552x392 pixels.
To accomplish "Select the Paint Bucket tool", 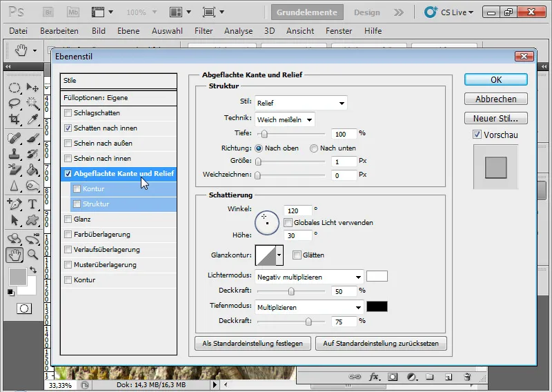I will click(32, 170).
